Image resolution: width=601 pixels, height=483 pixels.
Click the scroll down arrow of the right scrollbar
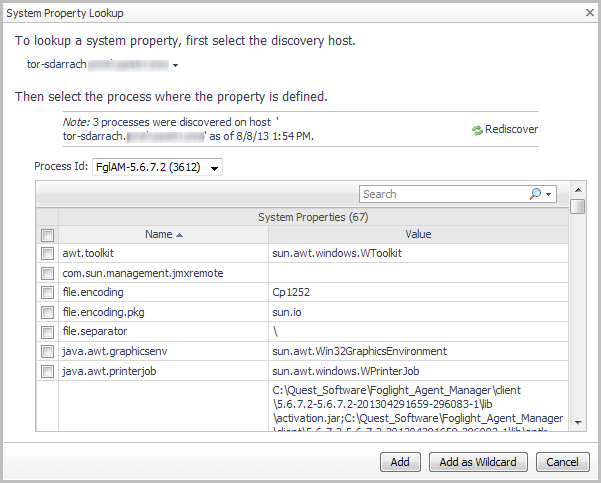tap(578, 424)
